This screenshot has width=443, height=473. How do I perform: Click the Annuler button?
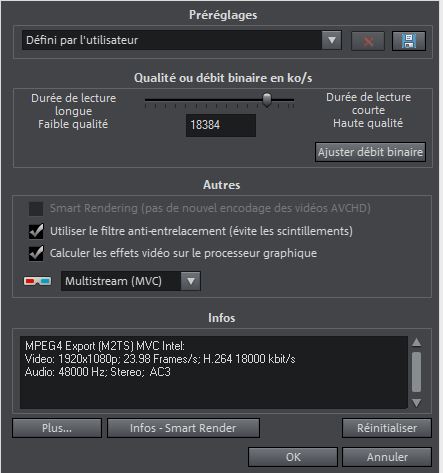pos(387,457)
